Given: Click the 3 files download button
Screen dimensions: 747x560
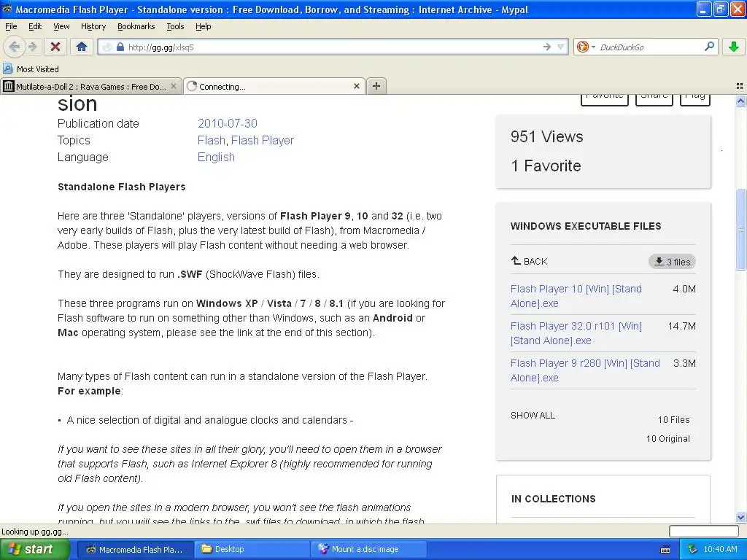Looking at the screenshot, I should tap(672, 262).
